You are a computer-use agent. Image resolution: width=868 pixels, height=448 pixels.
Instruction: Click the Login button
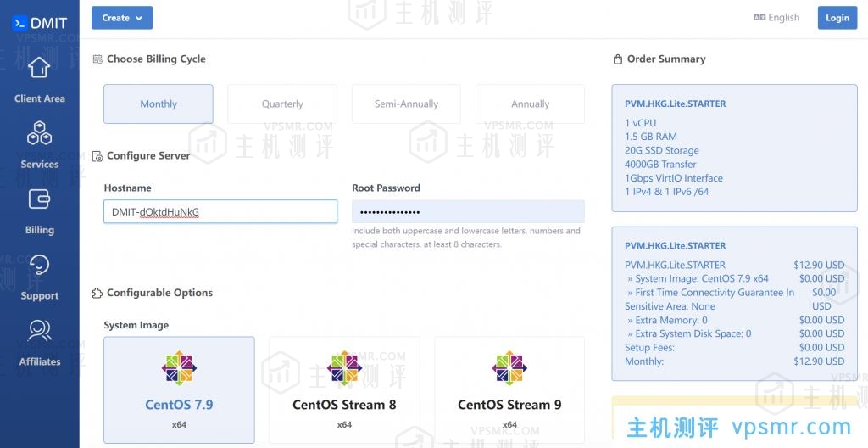point(837,18)
